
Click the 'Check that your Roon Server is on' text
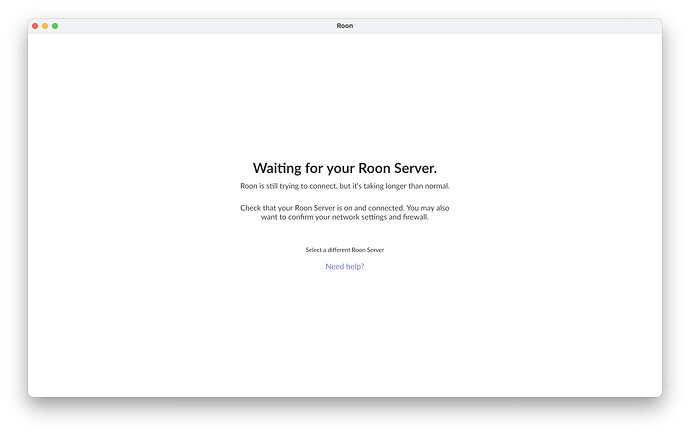click(x=345, y=212)
